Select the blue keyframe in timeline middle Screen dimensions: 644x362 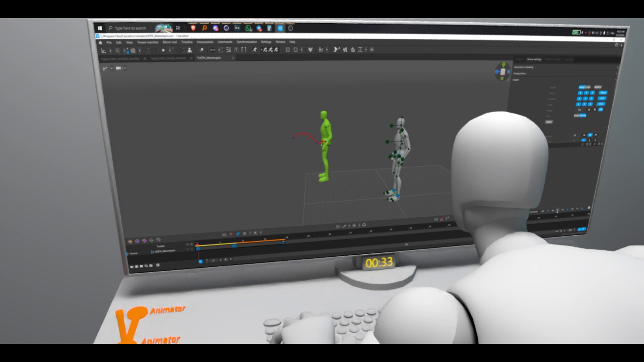coord(234,246)
